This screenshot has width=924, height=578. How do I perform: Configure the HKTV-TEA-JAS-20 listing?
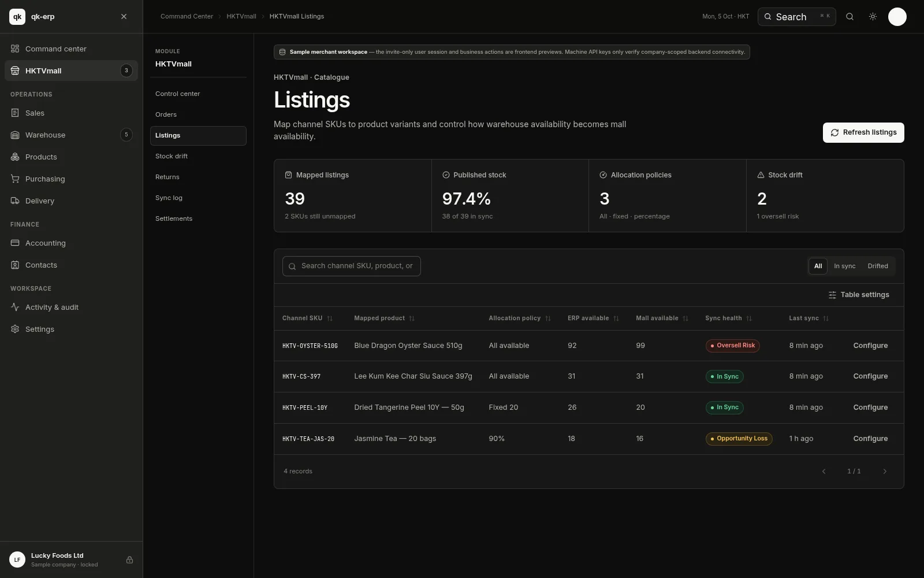[870, 439]
